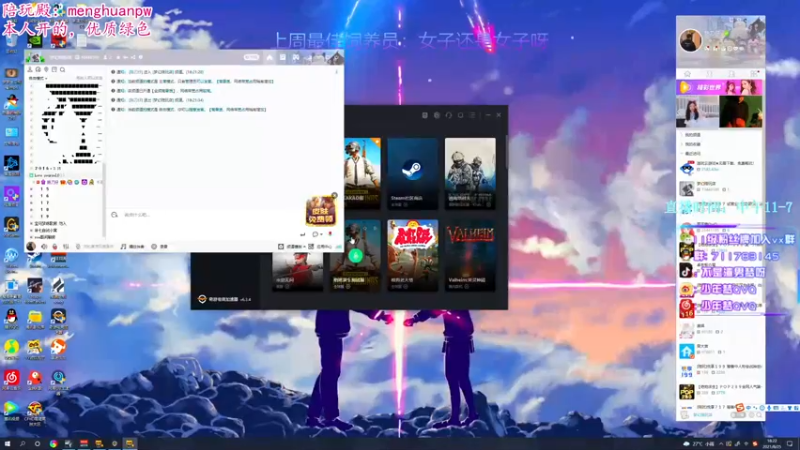Open NetEase Music red desktop icon
Screen dimensions: 800x450
(11, 380)
